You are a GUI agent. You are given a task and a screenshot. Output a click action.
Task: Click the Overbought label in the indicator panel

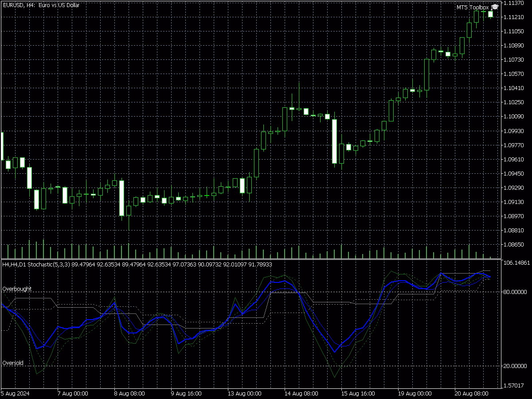16,289
